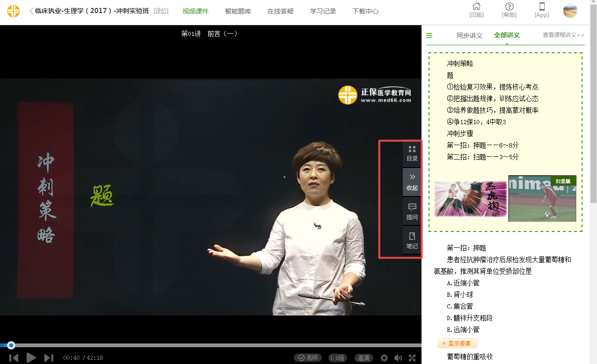
Task: Open the 笔记 notes icon
Action: click(x=412, y=240)
